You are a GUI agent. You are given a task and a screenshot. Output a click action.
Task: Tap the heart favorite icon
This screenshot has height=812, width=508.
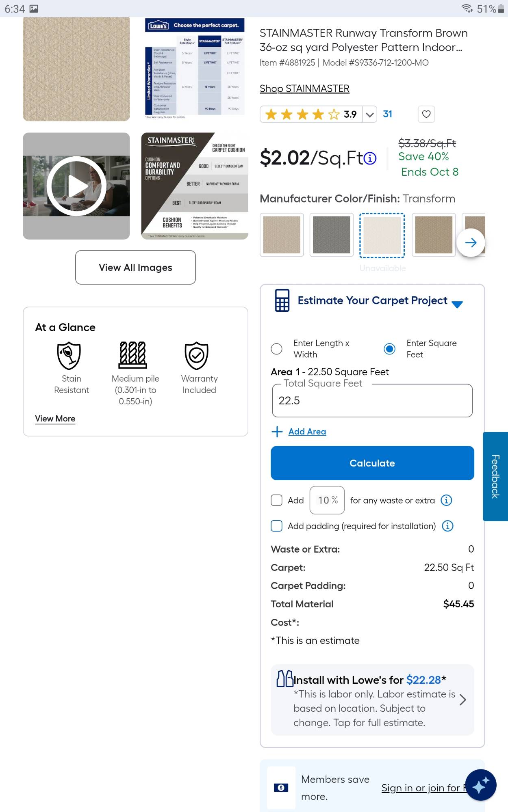426,114
